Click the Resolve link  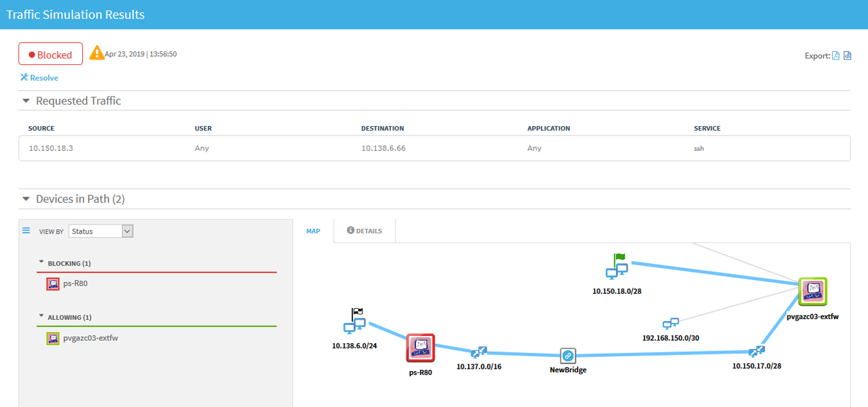click(39, 78)
